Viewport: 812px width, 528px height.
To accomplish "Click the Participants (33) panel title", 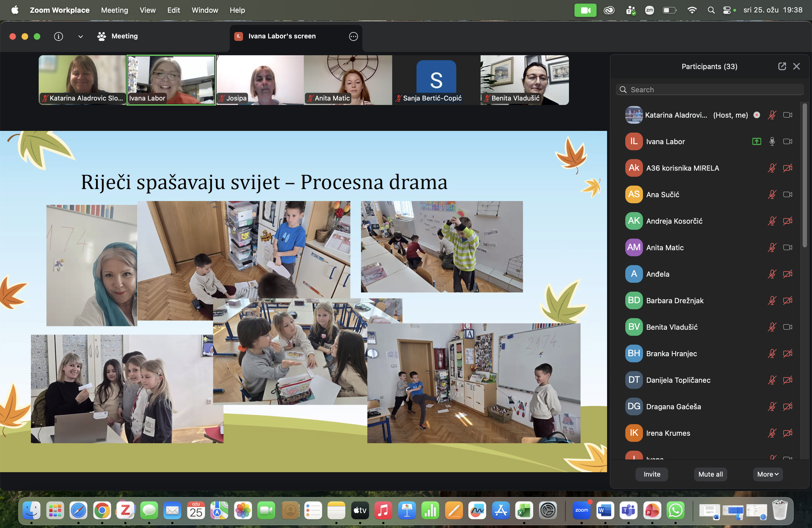I will click(709, 67).
